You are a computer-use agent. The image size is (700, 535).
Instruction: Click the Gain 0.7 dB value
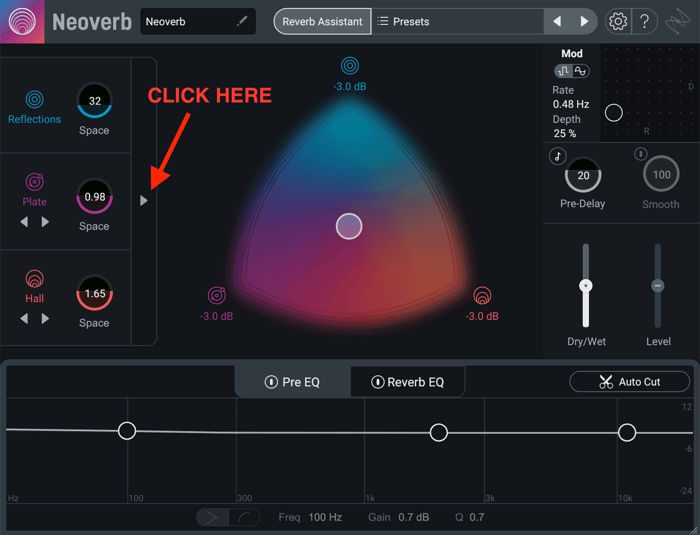[413, 518]
